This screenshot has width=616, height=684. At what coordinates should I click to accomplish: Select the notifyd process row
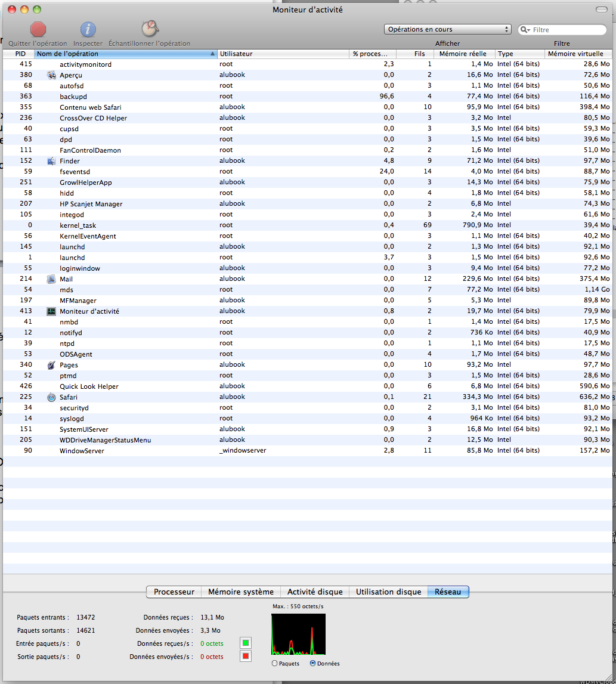[x=308, y=332]
